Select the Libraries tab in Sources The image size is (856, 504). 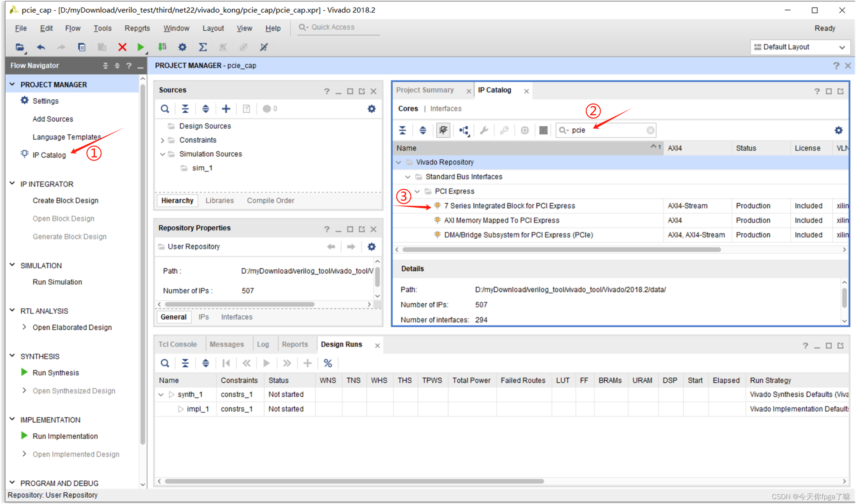coord(219,201)
